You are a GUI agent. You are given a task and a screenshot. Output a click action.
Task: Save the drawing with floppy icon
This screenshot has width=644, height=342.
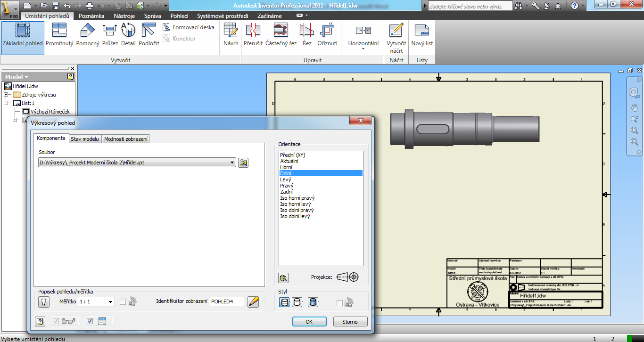pos(56,6)
